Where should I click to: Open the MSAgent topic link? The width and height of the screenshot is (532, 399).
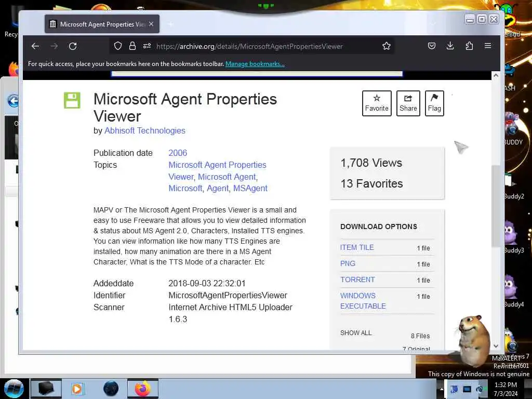point(250,188)
